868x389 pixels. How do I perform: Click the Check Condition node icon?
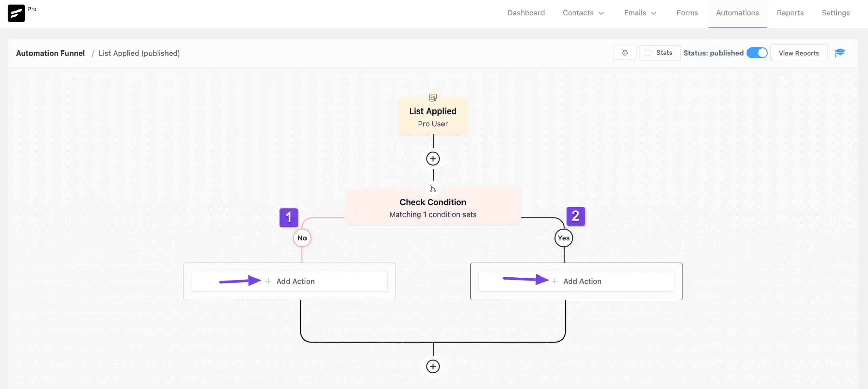433,189
